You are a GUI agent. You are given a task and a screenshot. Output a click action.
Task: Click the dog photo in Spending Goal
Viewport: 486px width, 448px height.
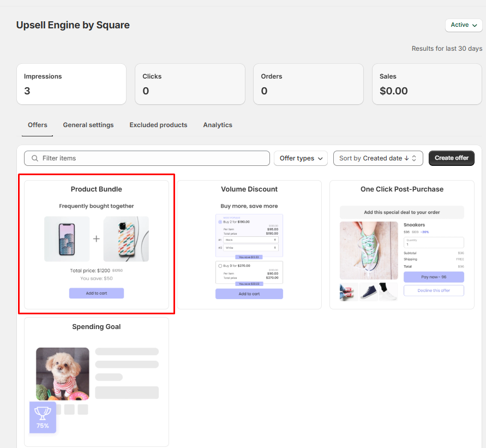pos(63,374)
